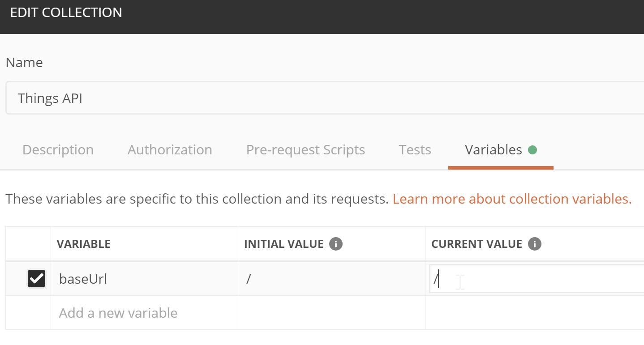The height and width of the screenshot is (345, 644).
Task: Open the Authorization tab
Action: coord(170,150)
